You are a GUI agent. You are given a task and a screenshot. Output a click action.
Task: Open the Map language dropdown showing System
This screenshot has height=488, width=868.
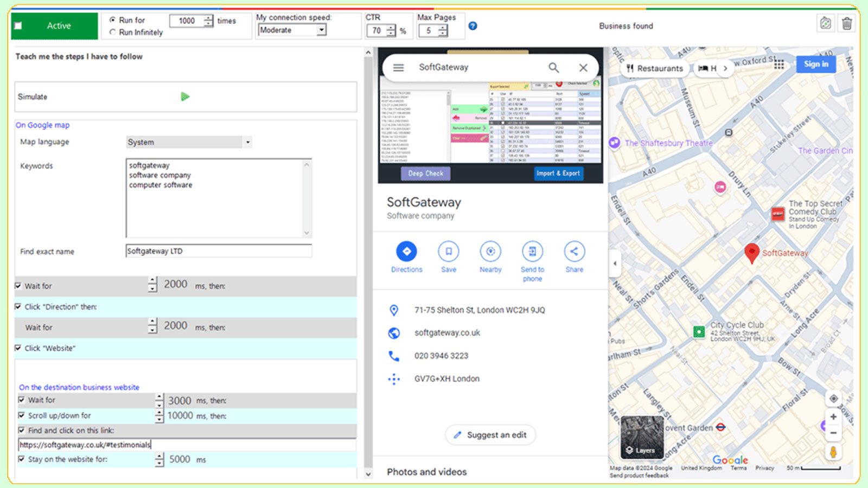(x=247, y=142)
